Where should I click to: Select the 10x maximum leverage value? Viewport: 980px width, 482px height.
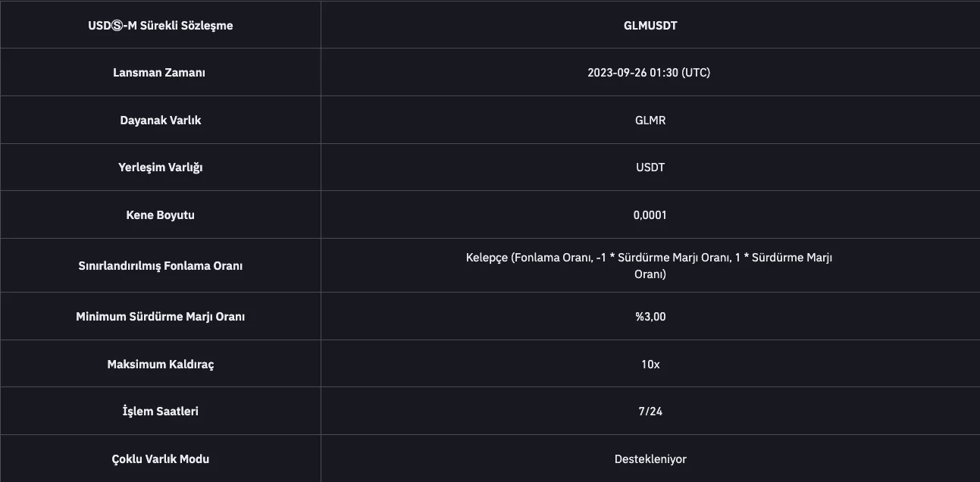[x=650, y=365]
